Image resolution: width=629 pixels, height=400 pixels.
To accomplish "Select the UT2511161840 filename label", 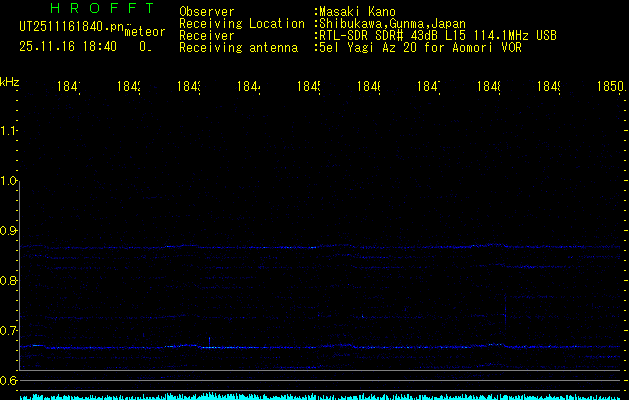I will [x=69, y=27].
